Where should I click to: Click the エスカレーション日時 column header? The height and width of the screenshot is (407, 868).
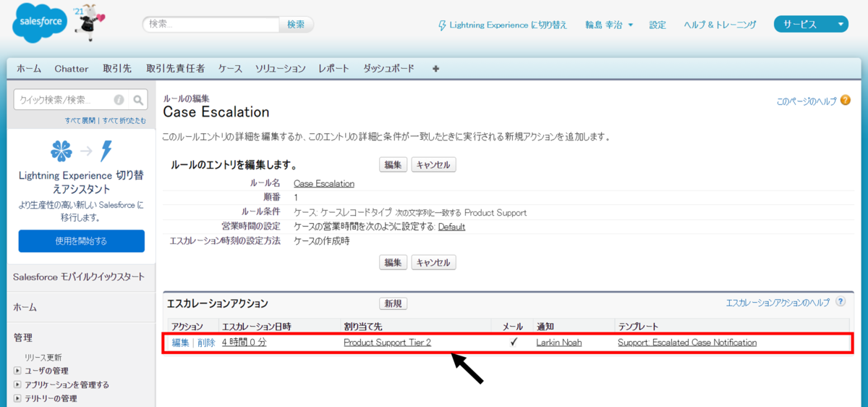point(257,327)
